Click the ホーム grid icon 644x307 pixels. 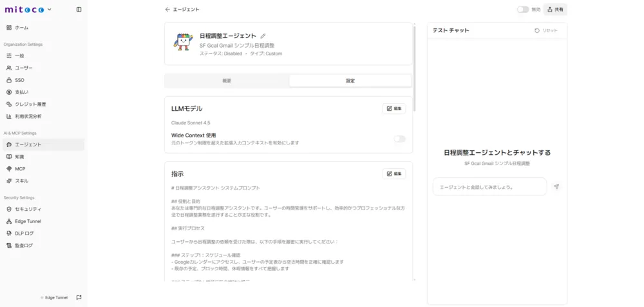click(9, 28)
